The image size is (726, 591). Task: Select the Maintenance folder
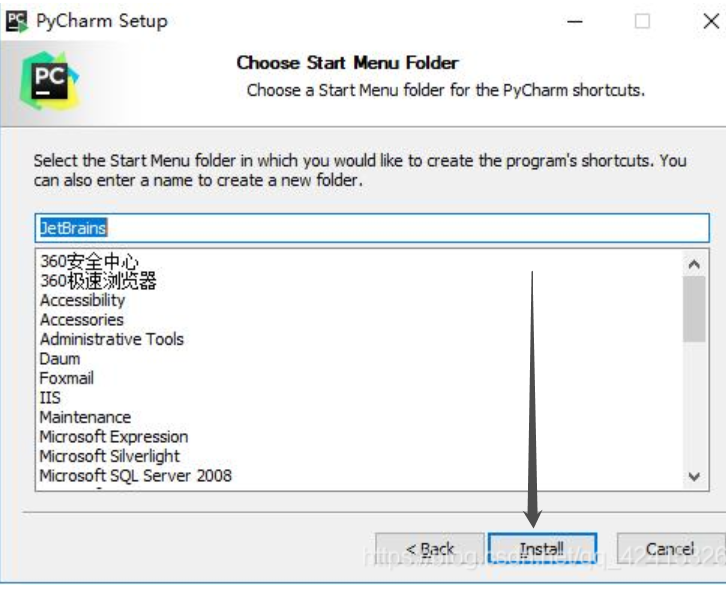point(85,417)
